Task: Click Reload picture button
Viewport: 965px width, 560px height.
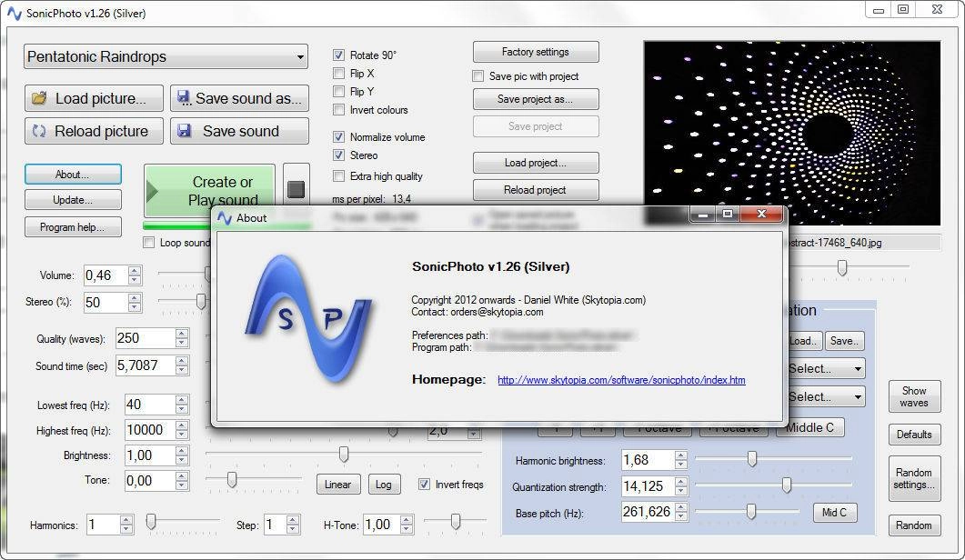Action: tap(95, 131)
